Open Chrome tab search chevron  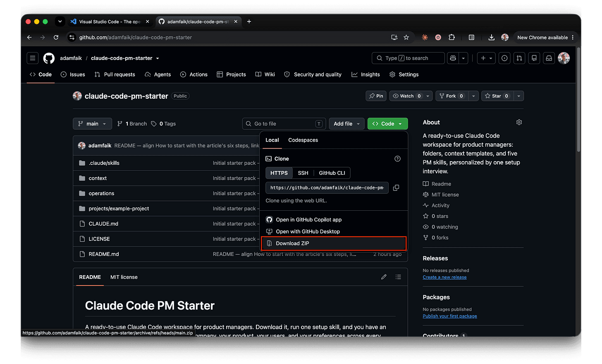[60, 21]
